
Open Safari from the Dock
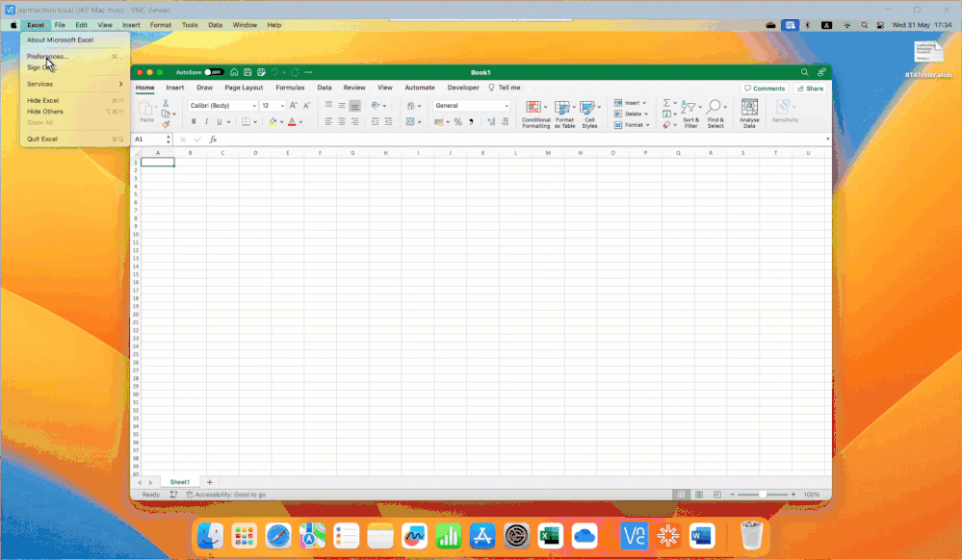point(278,536)
